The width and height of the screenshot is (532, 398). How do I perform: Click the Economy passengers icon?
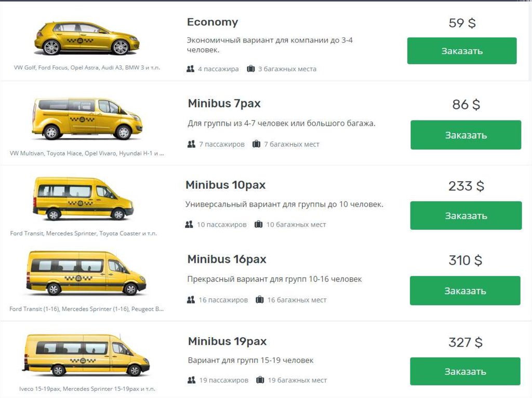point(190,68)
